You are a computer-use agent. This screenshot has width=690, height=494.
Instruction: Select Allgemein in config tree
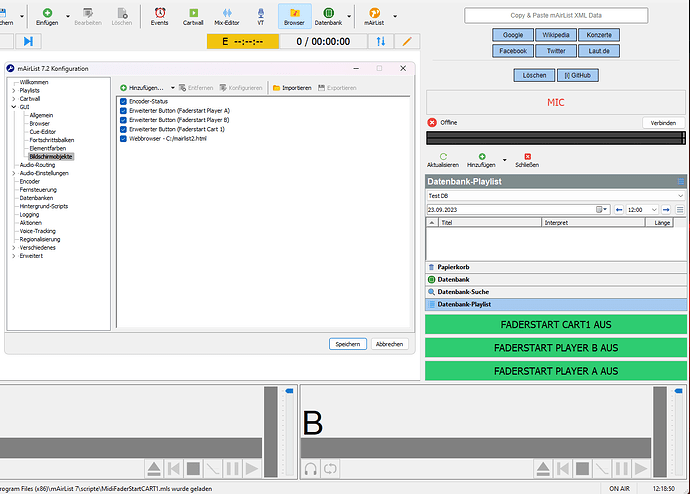(x=41, y=115)
